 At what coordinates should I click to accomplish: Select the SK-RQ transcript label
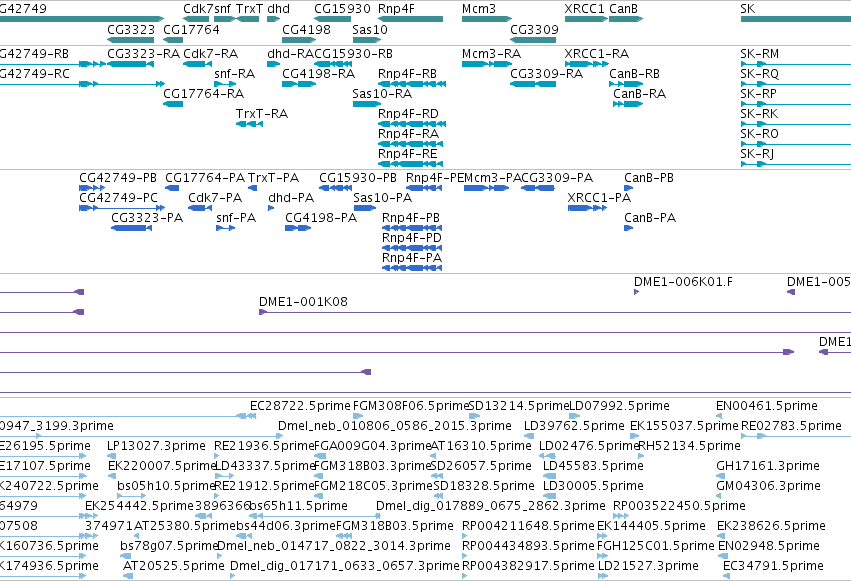(759, 74)
